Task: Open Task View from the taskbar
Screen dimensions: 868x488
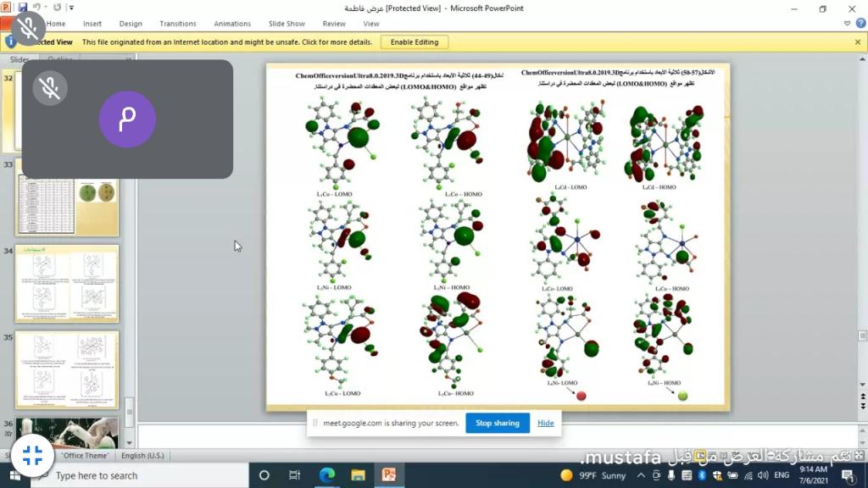Action: coord(295,475)
